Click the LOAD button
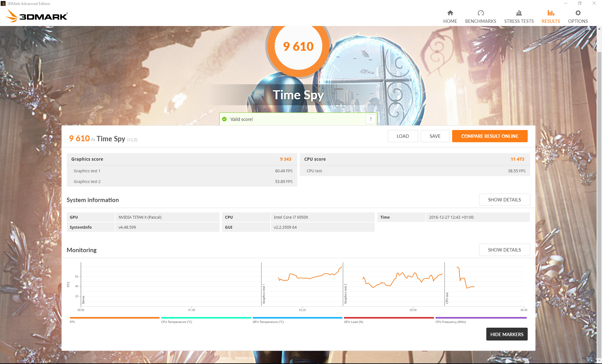The image size is (602, 364). click(x=403, y=136)
